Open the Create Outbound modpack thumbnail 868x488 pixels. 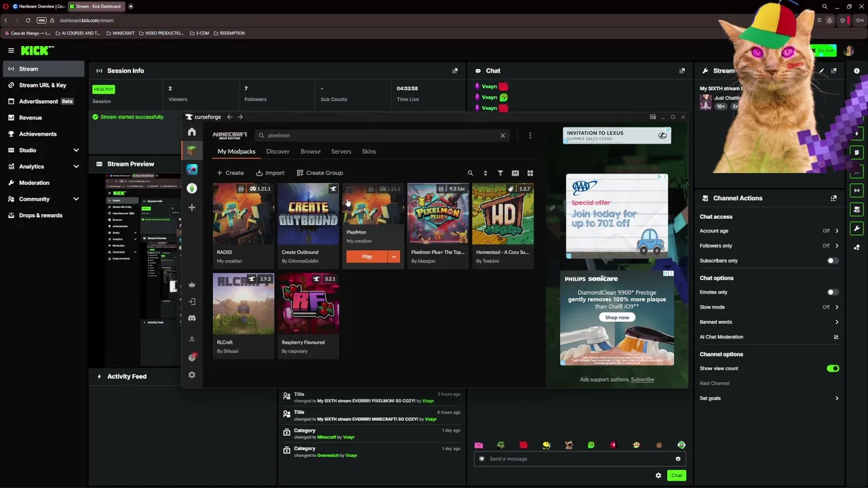(x=309, y=215)
